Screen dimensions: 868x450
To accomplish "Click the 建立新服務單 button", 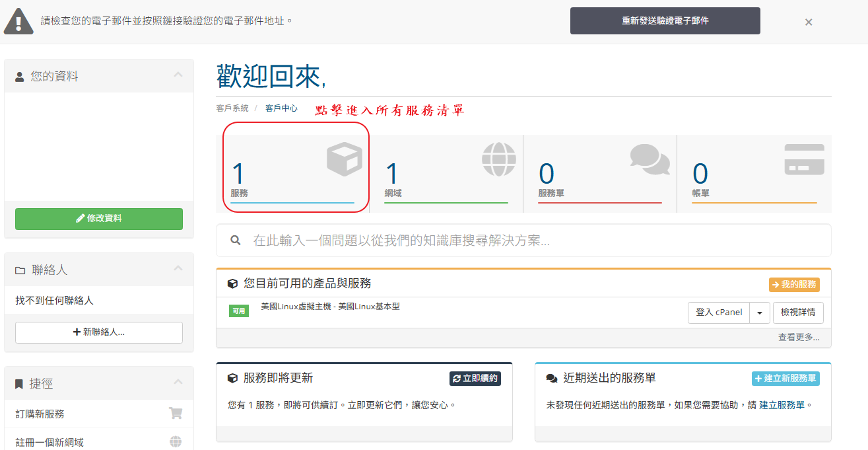I will 785,379.
